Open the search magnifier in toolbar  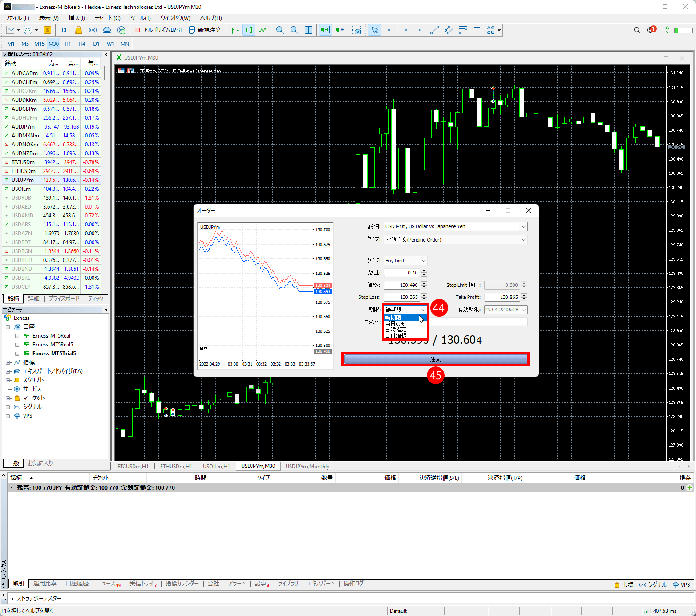pos(637,30)
